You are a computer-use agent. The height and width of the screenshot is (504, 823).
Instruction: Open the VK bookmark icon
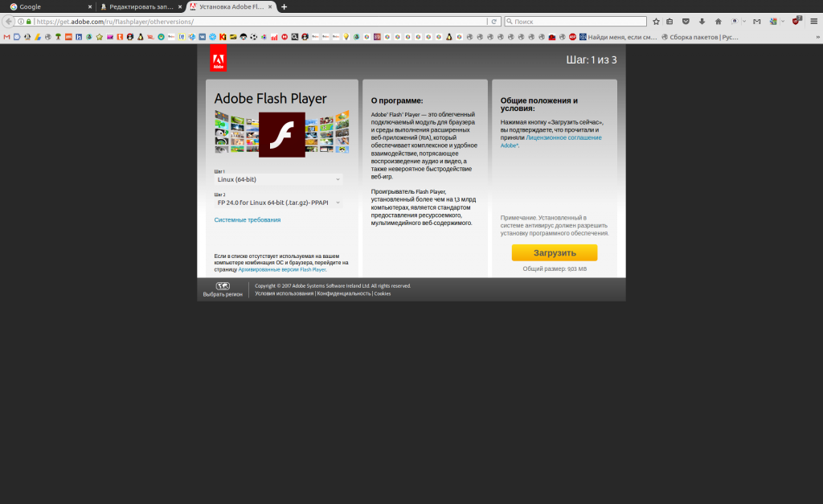point(202,37)
